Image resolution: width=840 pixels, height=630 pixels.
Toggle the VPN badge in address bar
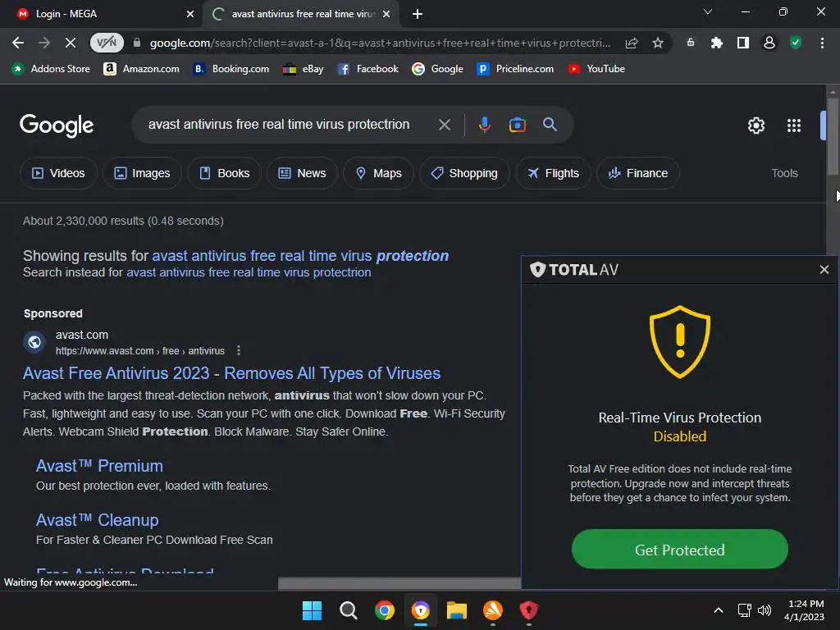(x=107, y=43)
